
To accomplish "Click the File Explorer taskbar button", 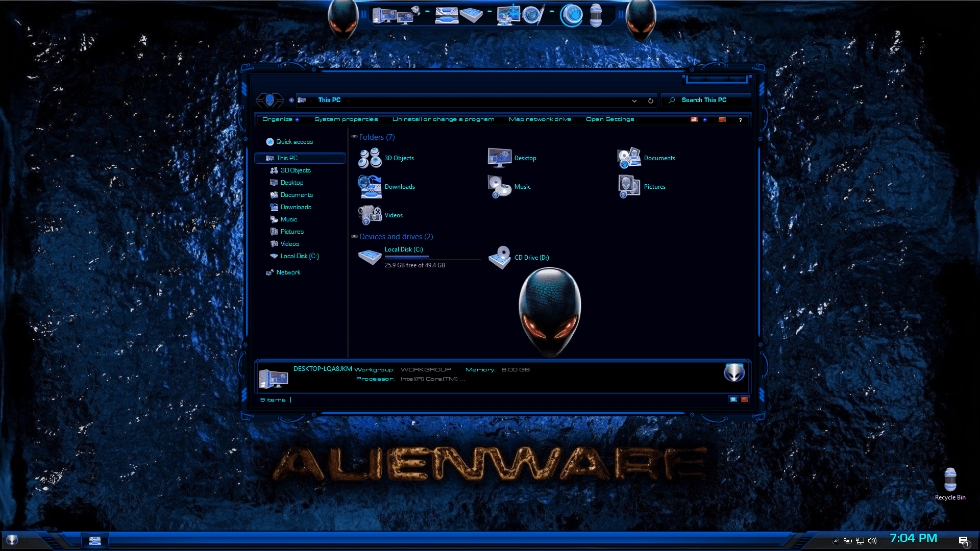I will 95,541.
